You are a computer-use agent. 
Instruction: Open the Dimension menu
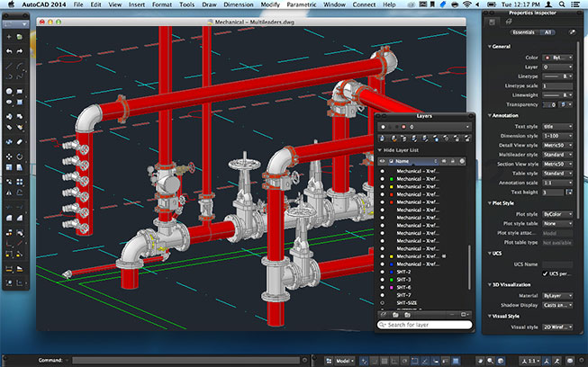tap(239, 4)
